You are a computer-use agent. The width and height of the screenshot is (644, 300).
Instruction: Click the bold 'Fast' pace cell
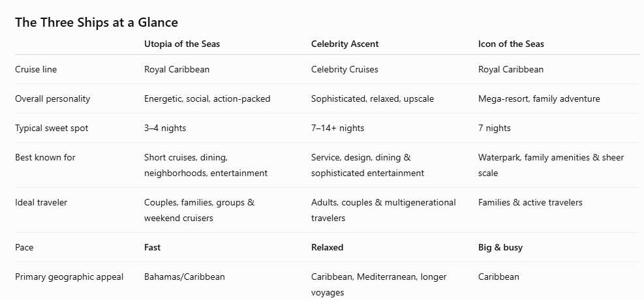(153, 247)
